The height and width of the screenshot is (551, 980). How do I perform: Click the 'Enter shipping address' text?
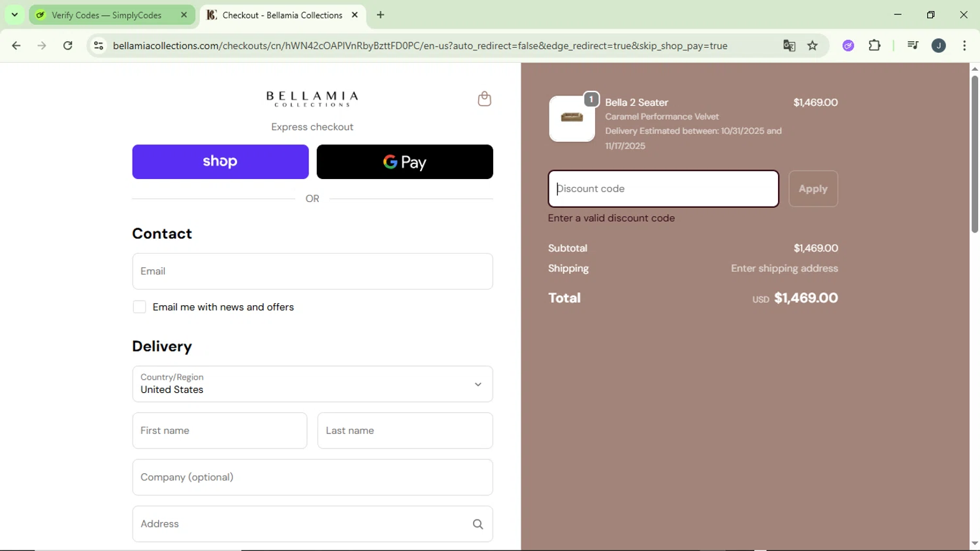coord(784,269)
